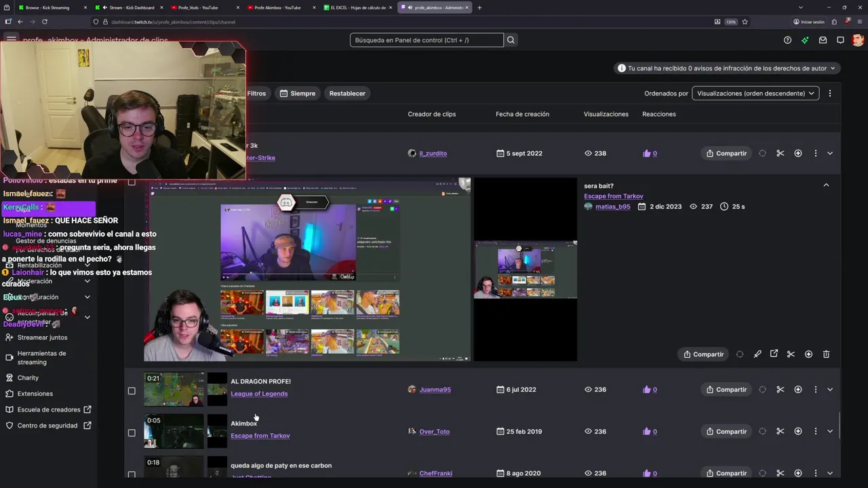Click the green sparkle icon in header
This screenshot has width=868, height=488.
coord(805,40)
